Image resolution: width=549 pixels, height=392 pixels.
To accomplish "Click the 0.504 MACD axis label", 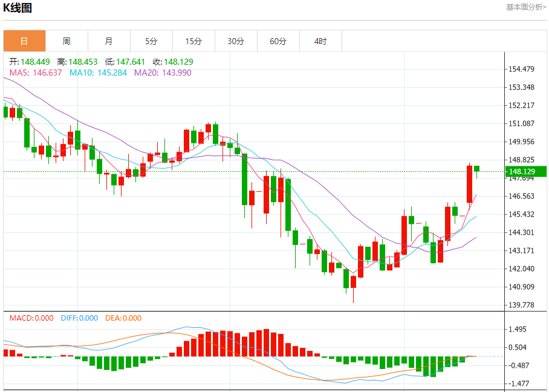I will [518, 347].
